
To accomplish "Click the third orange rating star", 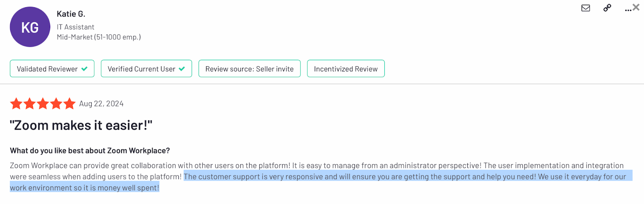I will [43, 104].
